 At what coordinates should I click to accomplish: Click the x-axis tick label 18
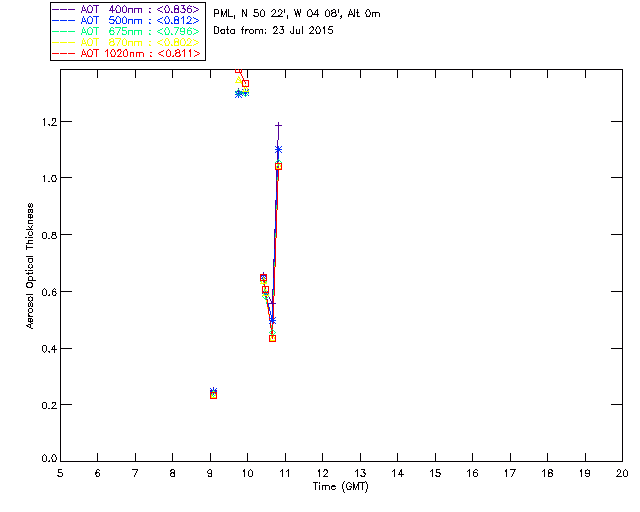pos(547,473)
